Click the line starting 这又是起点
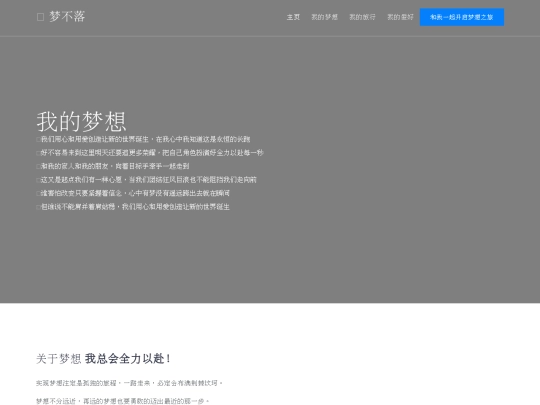This screenshot has width=540, height=405. pos(146,180)
